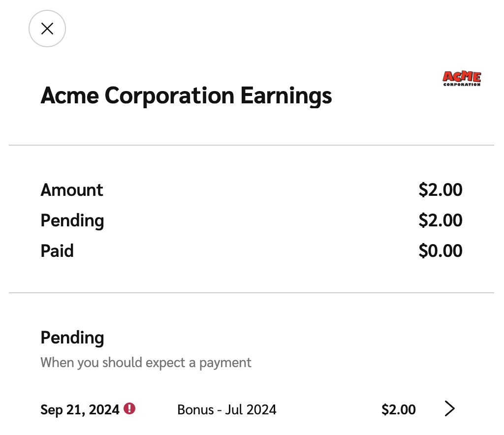Click the bold 'Pending' label in the summary
The width and height of the screenshot is (504, 435).
pyautogui.click(x=72, y=220)
